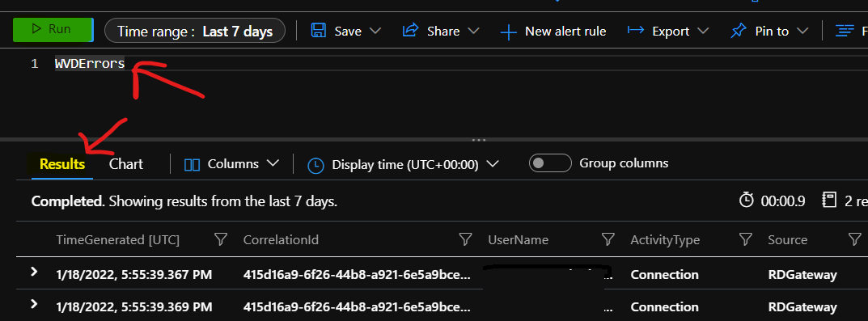Sort by ActivityType column header

pos(665,239)
